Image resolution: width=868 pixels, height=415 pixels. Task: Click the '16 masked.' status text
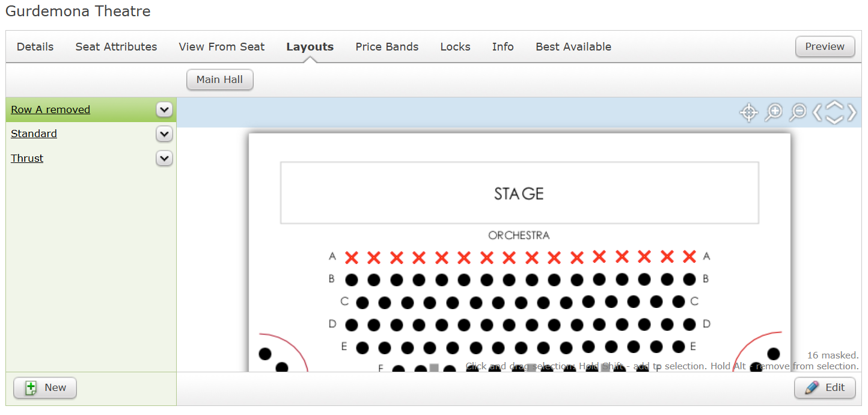(833, 355)
